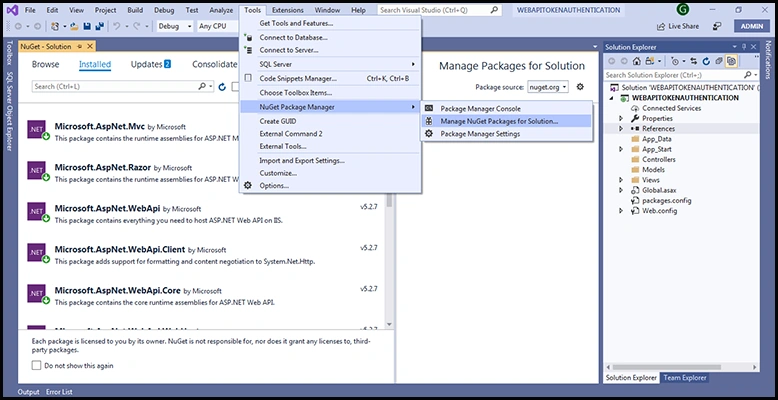This screenshot has height=400, width=778.
Task: Toggle Show All Files in Solution Explorer
Action: click(x=731, y=61)
